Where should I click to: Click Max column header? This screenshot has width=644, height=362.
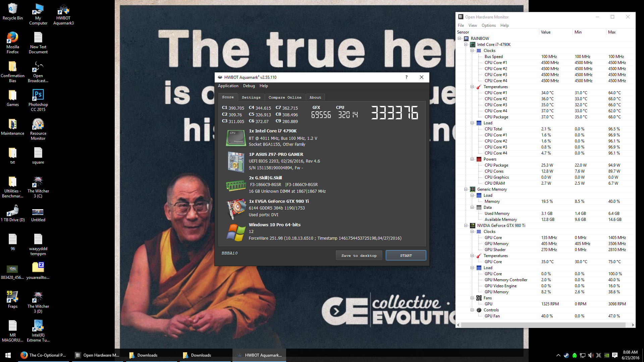point(621,32)
